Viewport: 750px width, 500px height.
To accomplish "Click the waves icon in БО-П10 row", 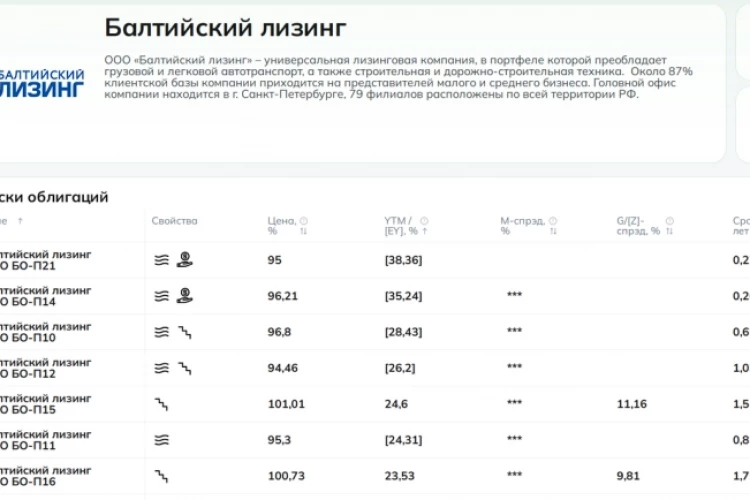I will (x=162, y=332).
